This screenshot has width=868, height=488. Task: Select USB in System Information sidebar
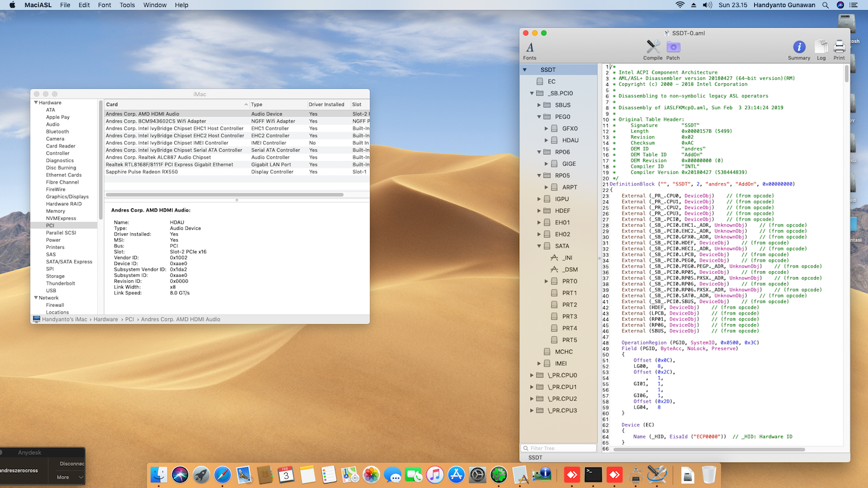pyautogui.click(x=51, y=290)
